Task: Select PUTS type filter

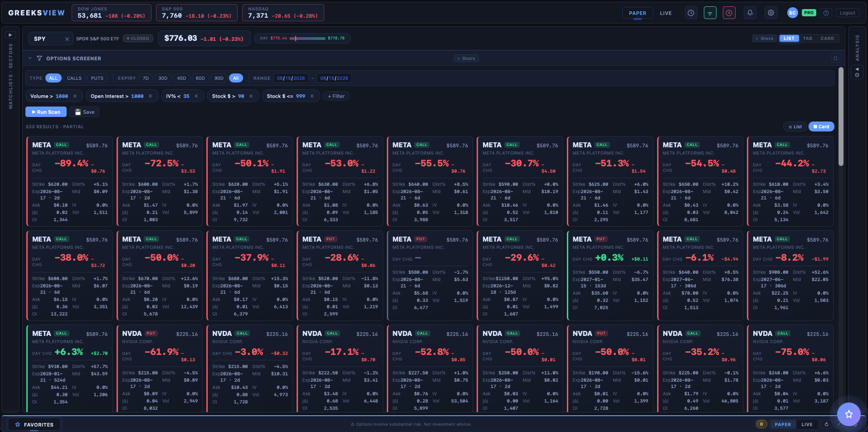Action: click(x=97, y=78)
